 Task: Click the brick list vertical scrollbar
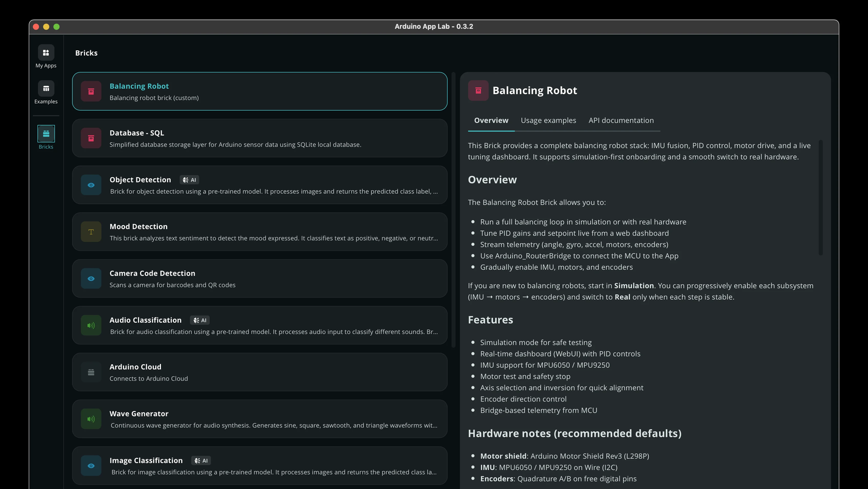pos(454,210)
